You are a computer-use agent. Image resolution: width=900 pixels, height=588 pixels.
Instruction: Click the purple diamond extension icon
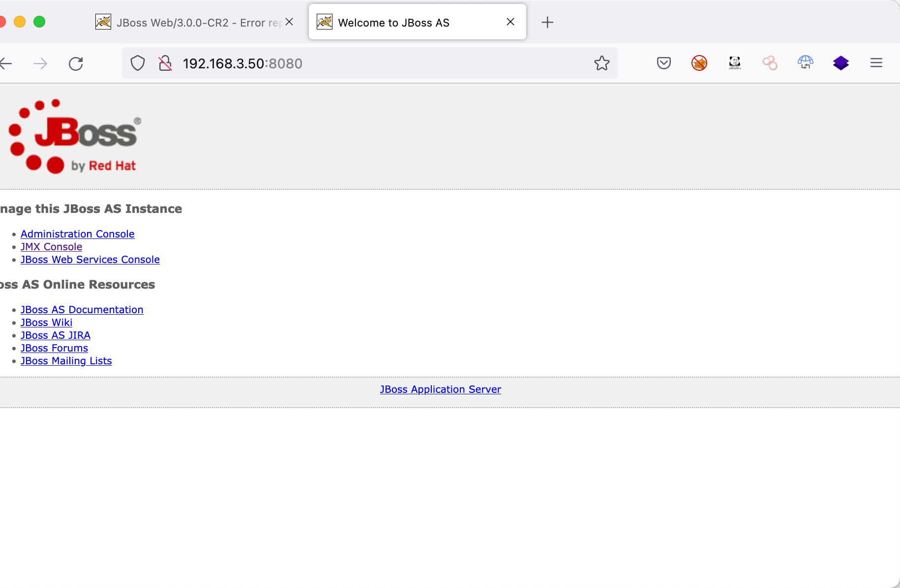pos(840,63)
